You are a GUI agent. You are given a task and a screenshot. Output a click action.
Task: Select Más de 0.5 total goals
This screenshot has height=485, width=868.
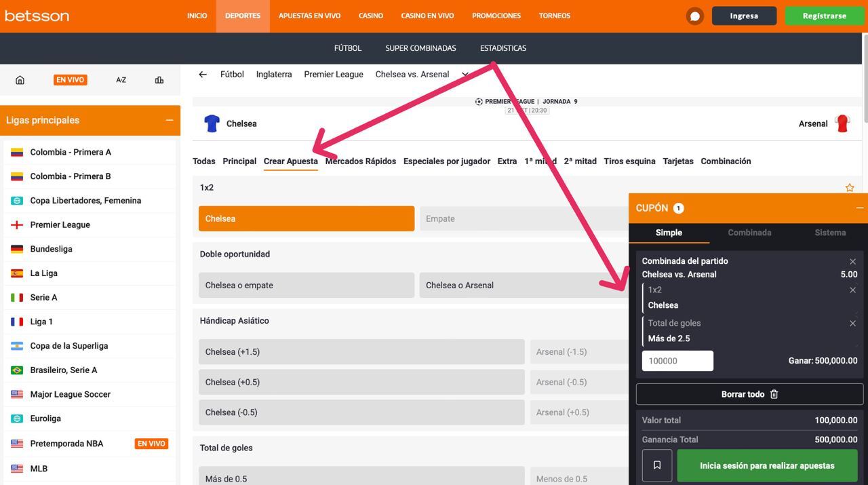click(361, 477)
